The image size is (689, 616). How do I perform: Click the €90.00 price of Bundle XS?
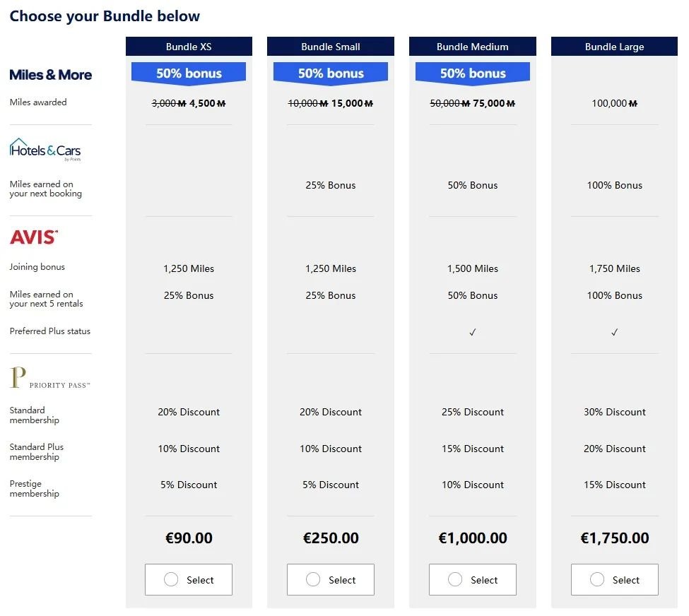pos(189,538)
